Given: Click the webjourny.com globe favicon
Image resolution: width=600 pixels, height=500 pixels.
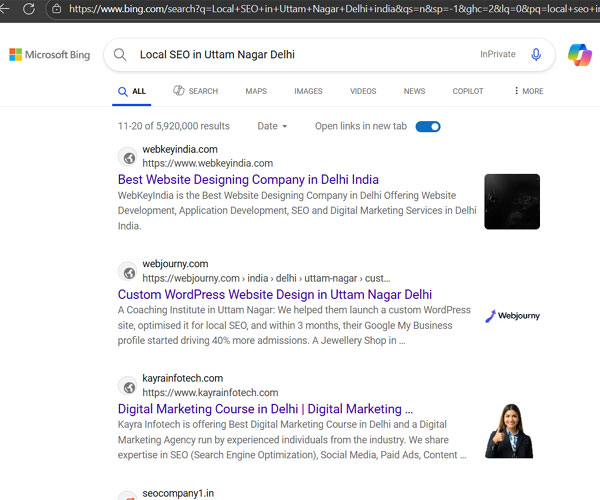Looking at the screenshot, I should 128,271.
